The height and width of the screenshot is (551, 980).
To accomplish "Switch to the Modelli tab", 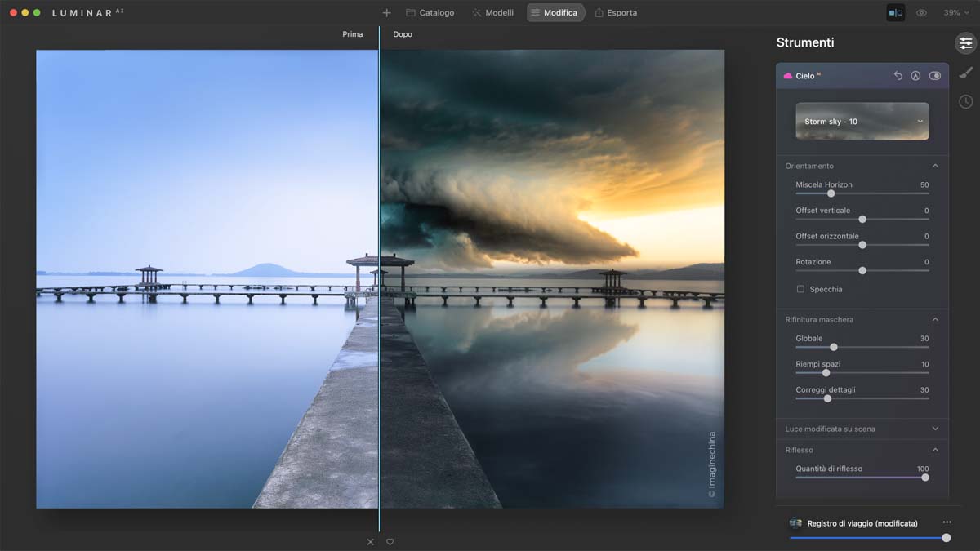I will pos(492,13).
